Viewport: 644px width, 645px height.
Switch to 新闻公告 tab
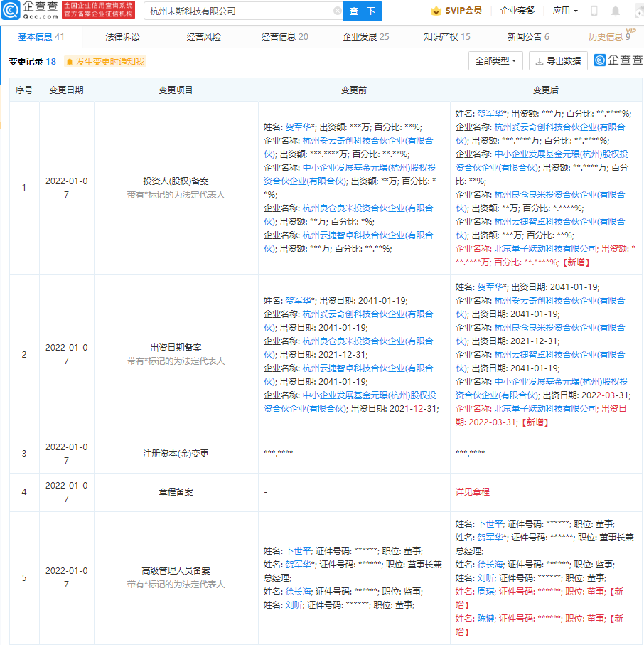point(528,36)
